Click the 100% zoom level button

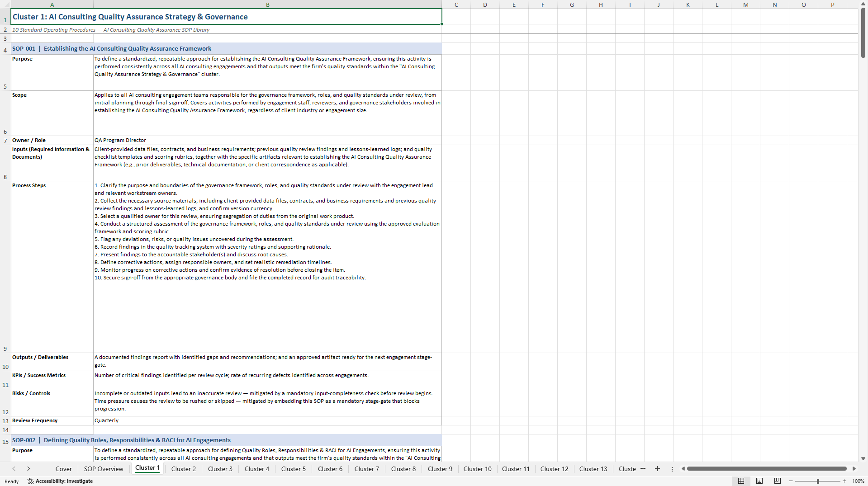pyautogui.click(x=858, y=481)
